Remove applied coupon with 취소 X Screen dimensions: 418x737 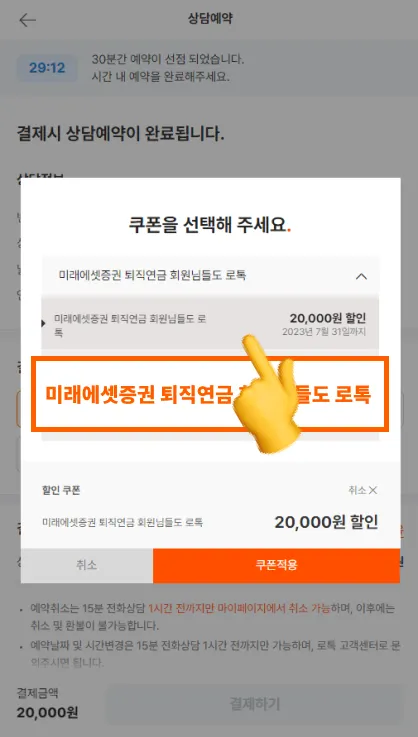pyautogui.click(x=363, y=490)
